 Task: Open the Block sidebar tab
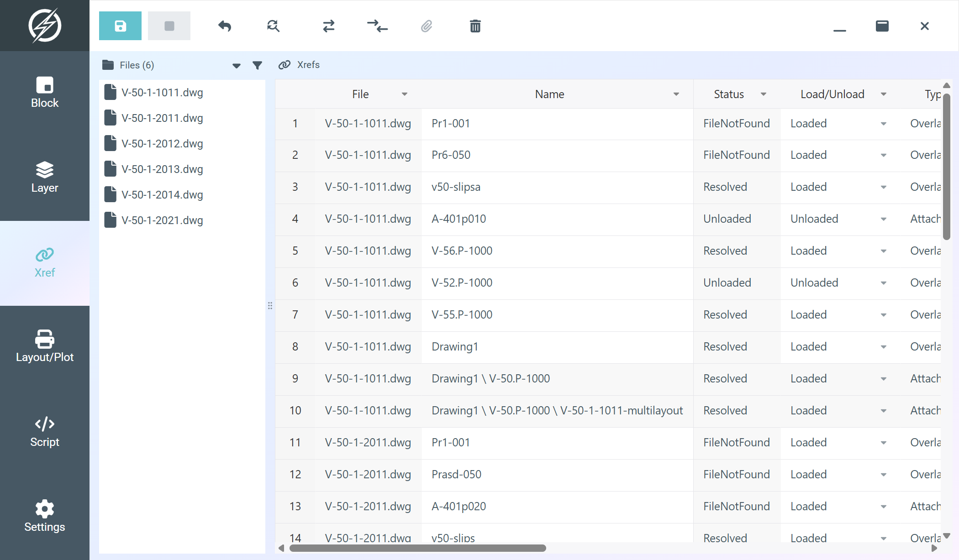click(45, 94)
